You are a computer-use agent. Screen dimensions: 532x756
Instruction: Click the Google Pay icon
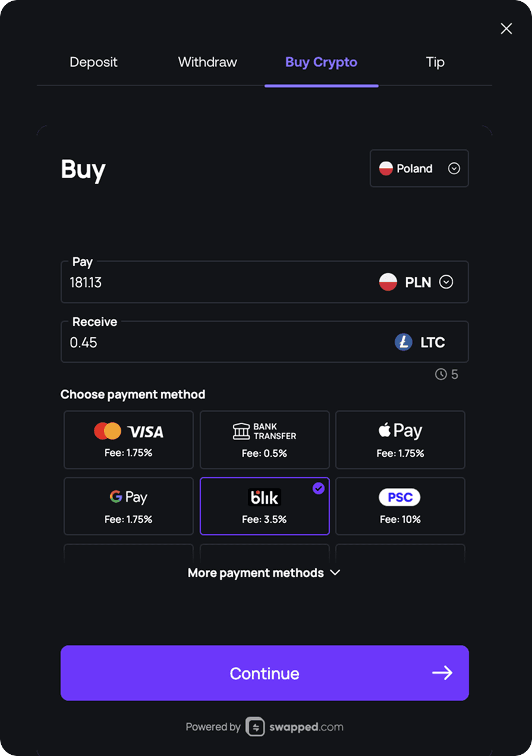point(128,497)
